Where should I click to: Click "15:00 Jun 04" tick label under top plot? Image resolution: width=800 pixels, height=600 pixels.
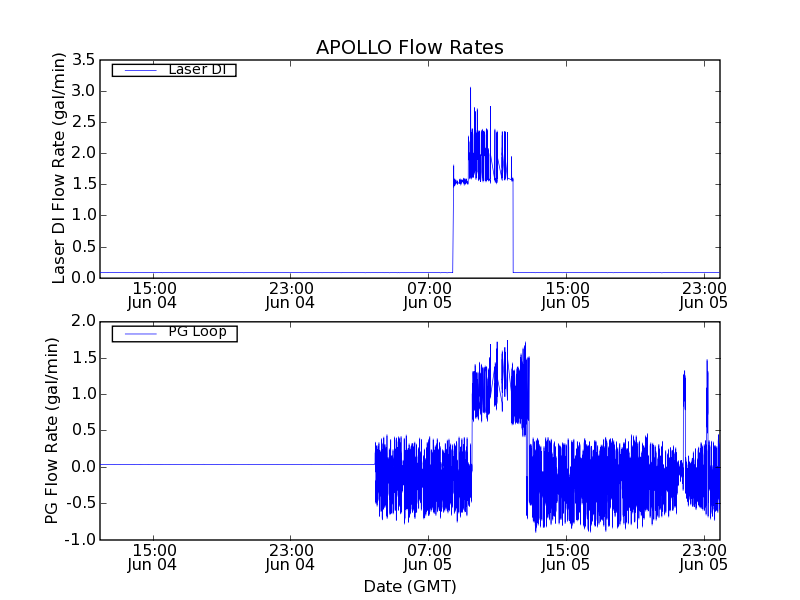pyautogui.click(x=153, y=295)
